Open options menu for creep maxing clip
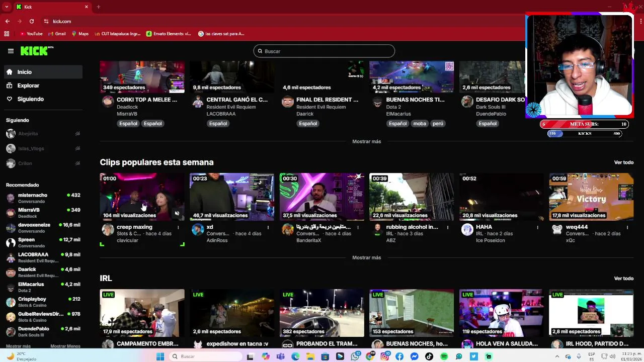 click(178, 227)
